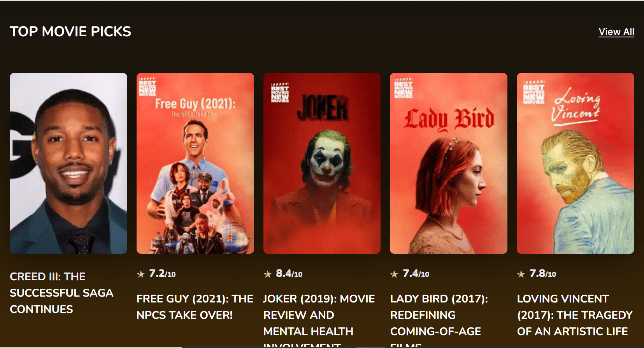Open the Loving Vincent (2017) Tragedy title link
The image size is (644, 348).
575,315
